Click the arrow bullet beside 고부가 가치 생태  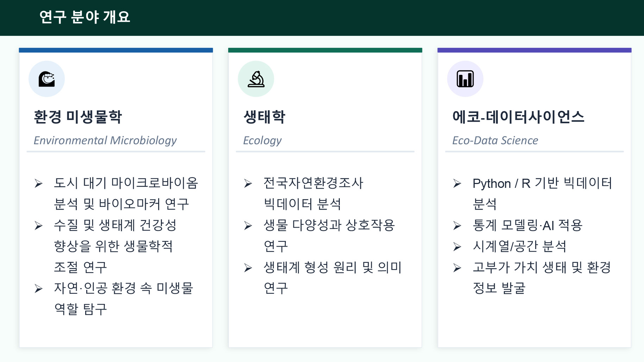pos(457,268)
